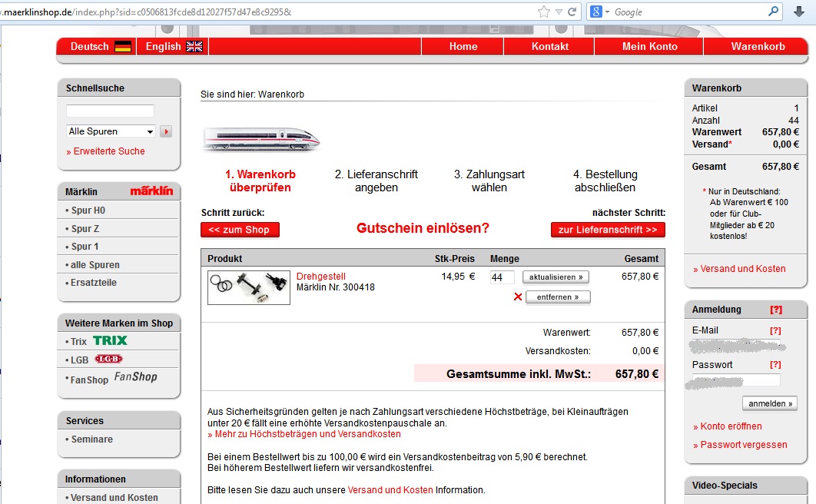
Task: Click the Trix text label in Weitere Marken
Action: (78, 342)
